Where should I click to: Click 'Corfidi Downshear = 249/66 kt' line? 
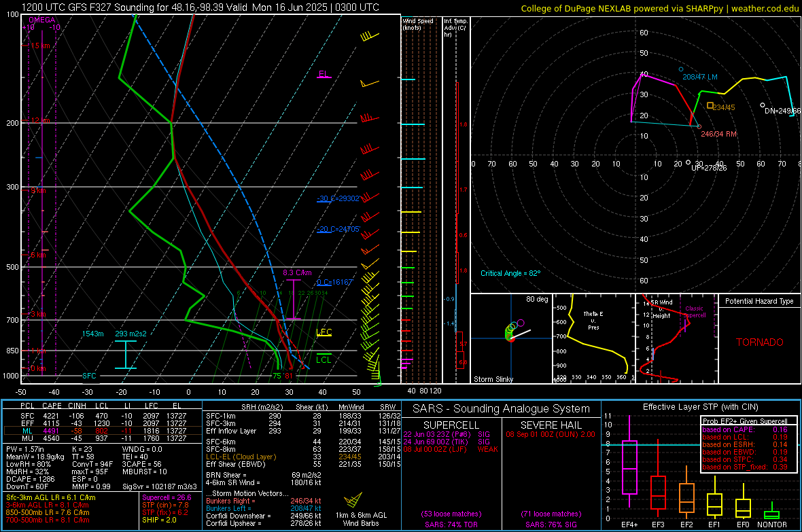[264, 516]
